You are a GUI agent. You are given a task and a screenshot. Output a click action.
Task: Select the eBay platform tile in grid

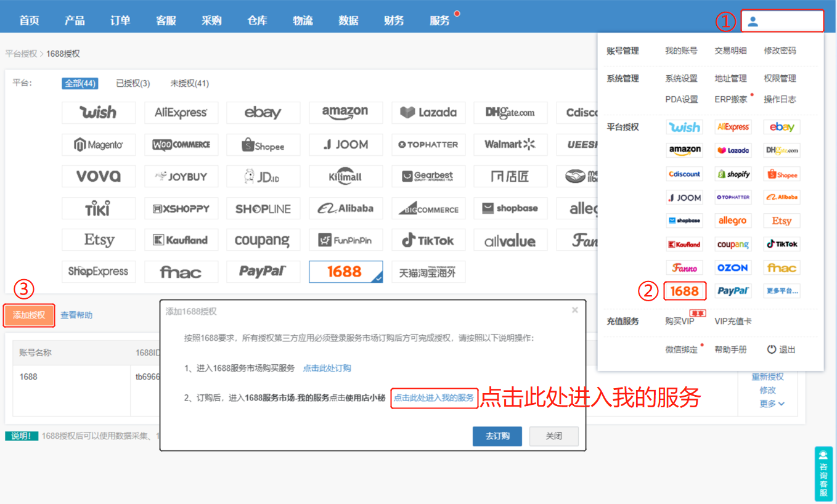coord(263,113)
